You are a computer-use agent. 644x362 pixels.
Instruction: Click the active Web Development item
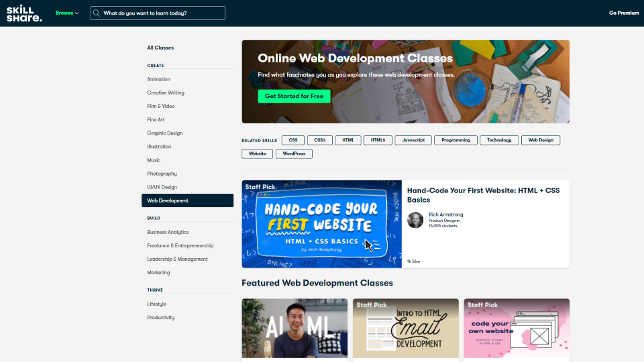tap(187, 200)
